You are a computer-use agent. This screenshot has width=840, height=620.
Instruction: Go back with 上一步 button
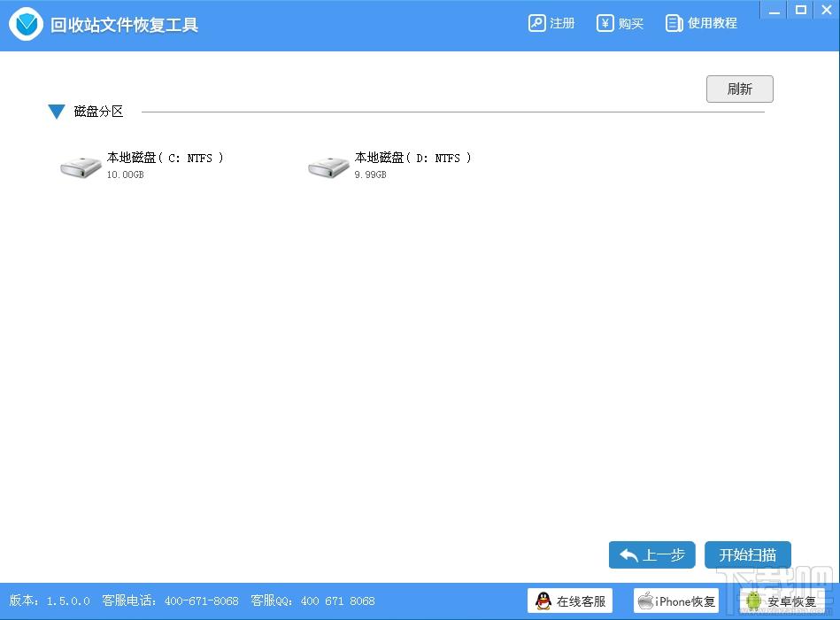click(x=652, y=554)
